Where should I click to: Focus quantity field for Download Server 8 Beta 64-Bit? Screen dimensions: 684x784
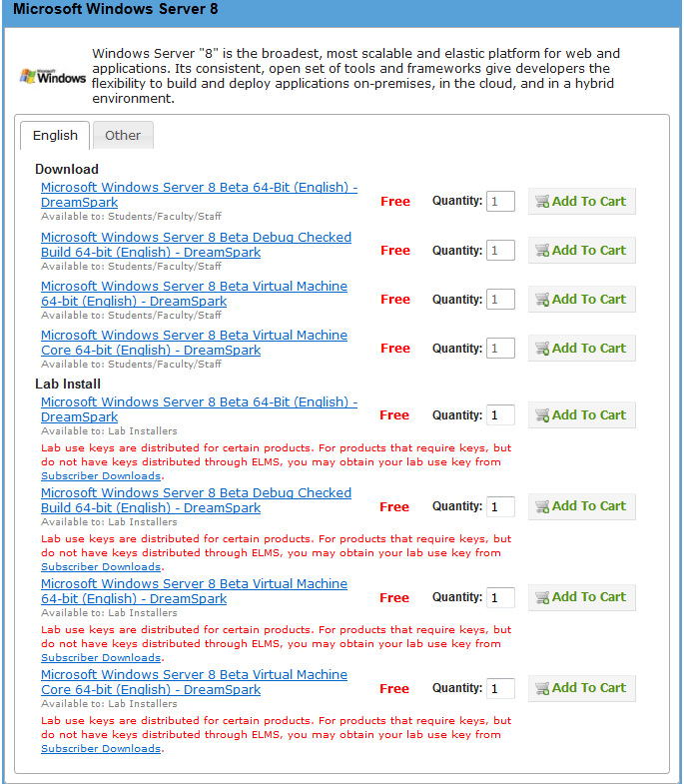click(500, 202)
